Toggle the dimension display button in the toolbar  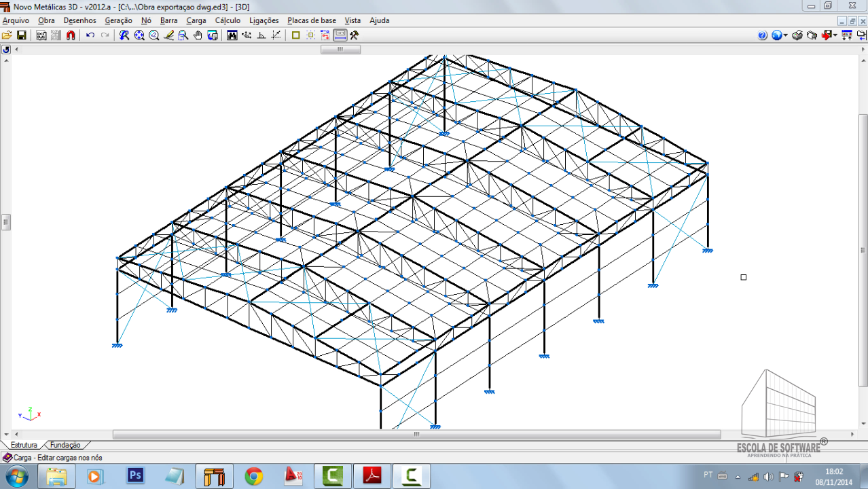point(340,35)
